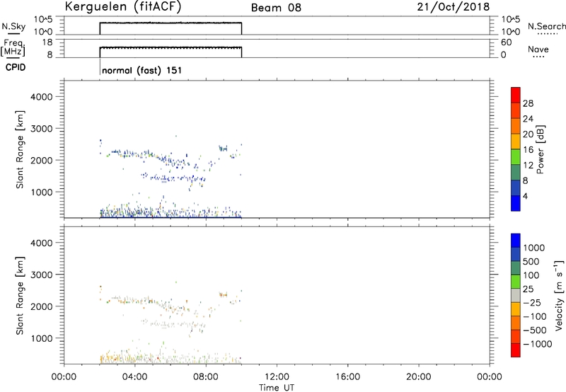The width and height of the screenshot is (566, 392).
Task: Click the -25 label on velocity colorbar
Action: pyautogui.click(x=532, y=303)
